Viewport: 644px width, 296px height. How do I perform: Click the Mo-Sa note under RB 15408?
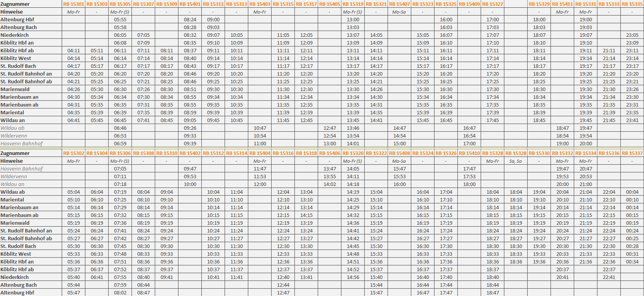point(399,161)
